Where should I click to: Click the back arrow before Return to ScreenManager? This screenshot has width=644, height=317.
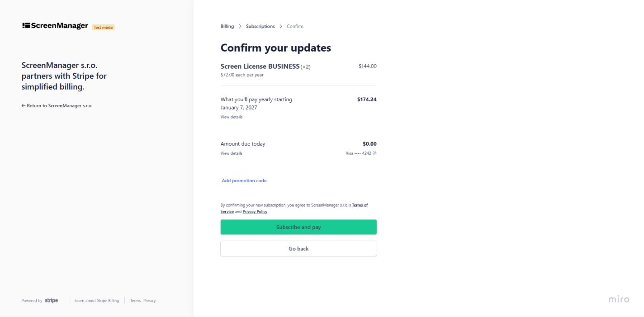(23, 105)
